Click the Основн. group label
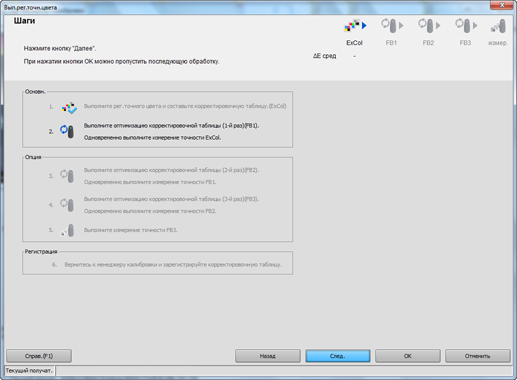Image resolution: width=517 pixels, height=380 pixels. pyautogui.click(x=35, y=91)
